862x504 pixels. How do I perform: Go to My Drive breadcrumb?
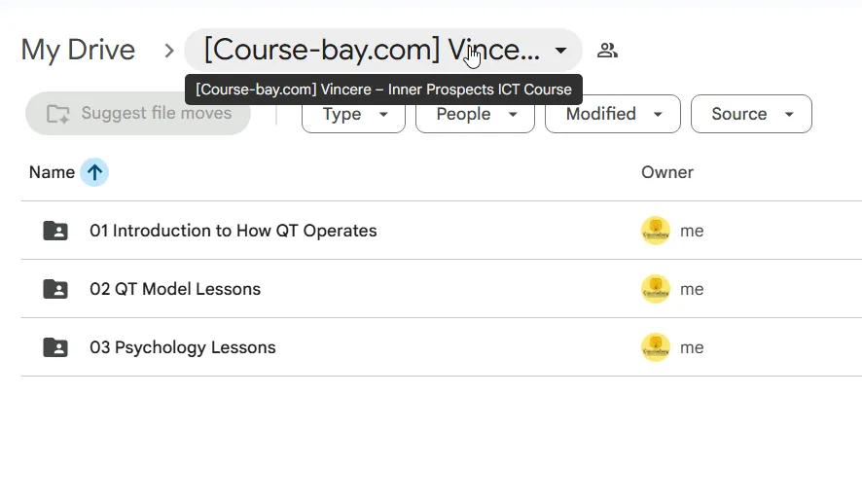click(x=78, y=50)
